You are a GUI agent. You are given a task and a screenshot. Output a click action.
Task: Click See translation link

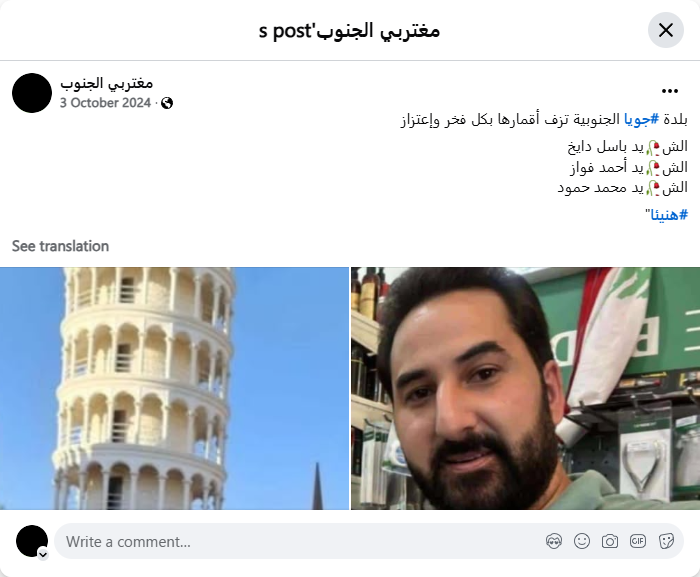click(x=60, y=246)
